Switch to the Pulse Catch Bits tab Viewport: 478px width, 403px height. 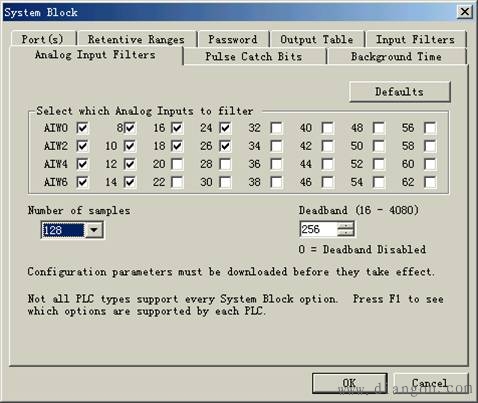pyautogui.click(x=254, y=56)
